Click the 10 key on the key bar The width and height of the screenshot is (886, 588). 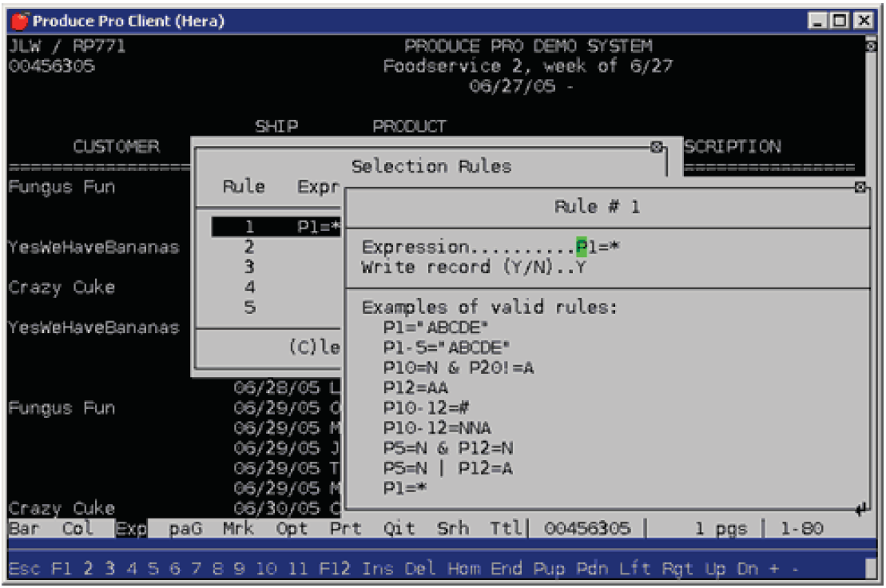265,568
